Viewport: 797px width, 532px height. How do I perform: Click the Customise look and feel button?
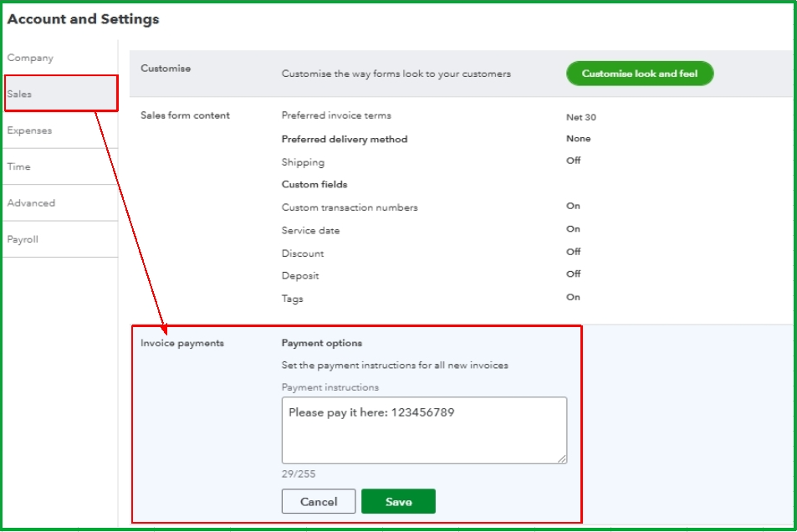click(x=640, y=74)
